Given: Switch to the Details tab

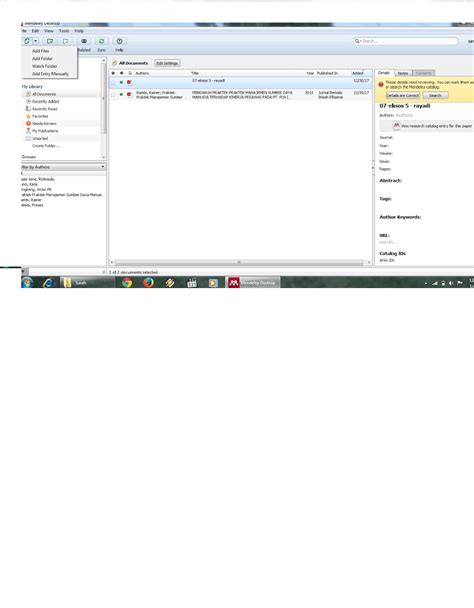Looking at the screenshot, I should click(384, 73).
